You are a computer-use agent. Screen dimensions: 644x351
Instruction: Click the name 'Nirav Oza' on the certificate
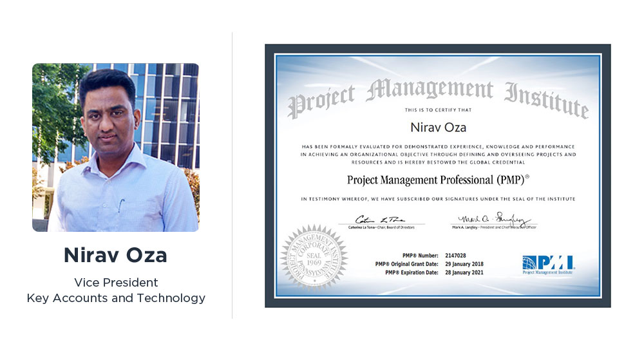pyautogui.click(x=438, y=128)
